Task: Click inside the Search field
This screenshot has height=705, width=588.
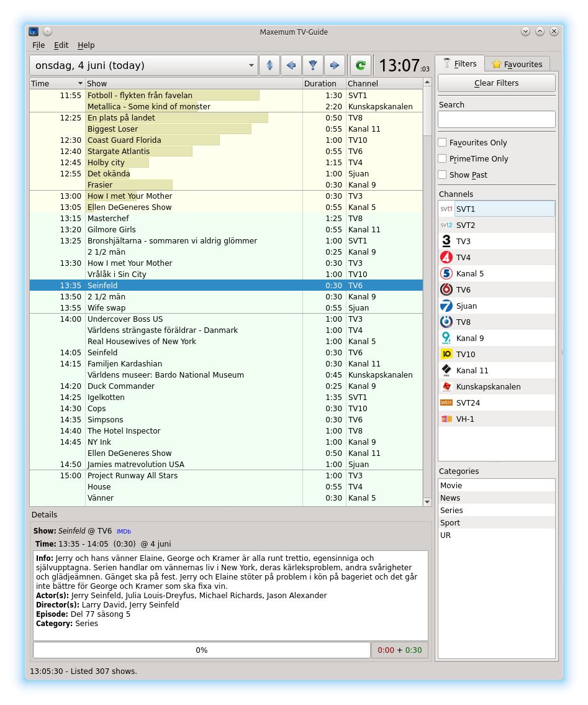Action: (495, 119)
